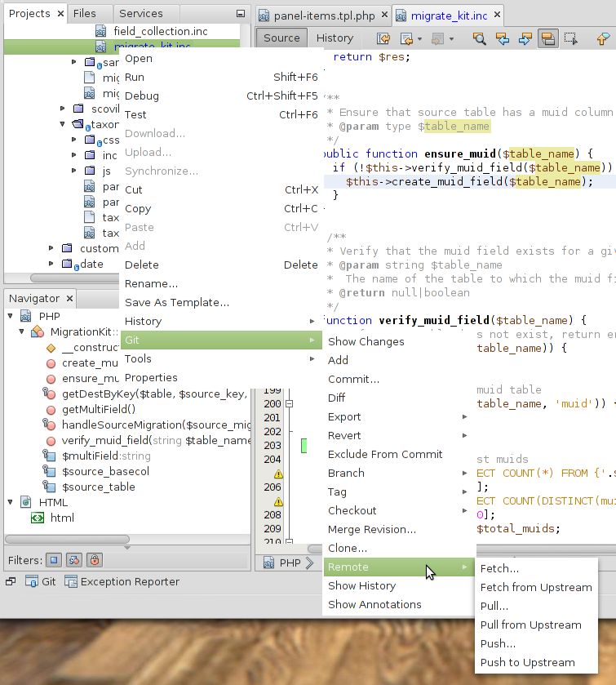616x685 pixels.
Task: Close the Projects panel tab
Action: pyautogui.click(x=60, y=14)
